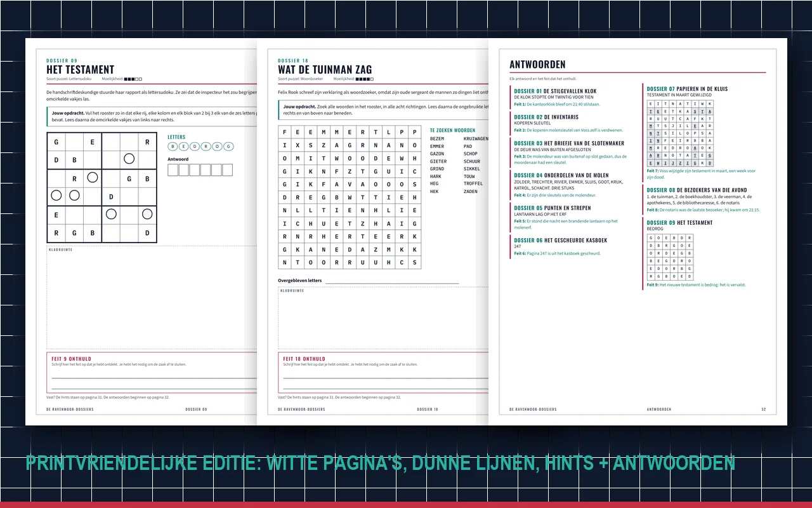Click the 'DOSSIER 05 PUNTEN EN STREPEN' heading

tap(552, 208)
